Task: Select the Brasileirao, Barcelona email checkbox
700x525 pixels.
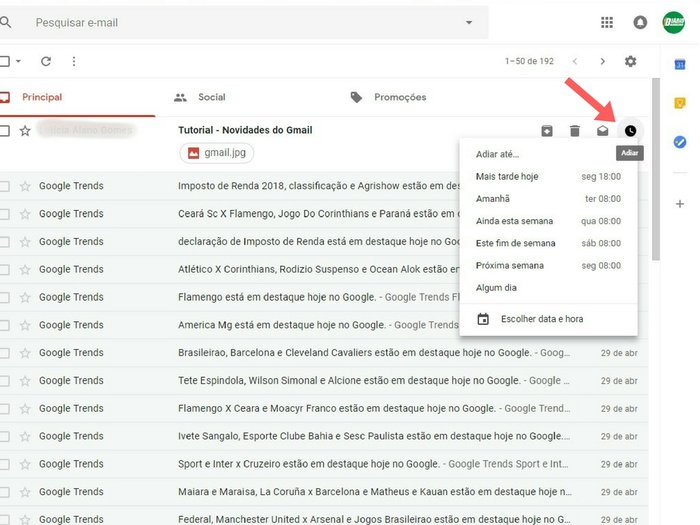Action: 4,353
